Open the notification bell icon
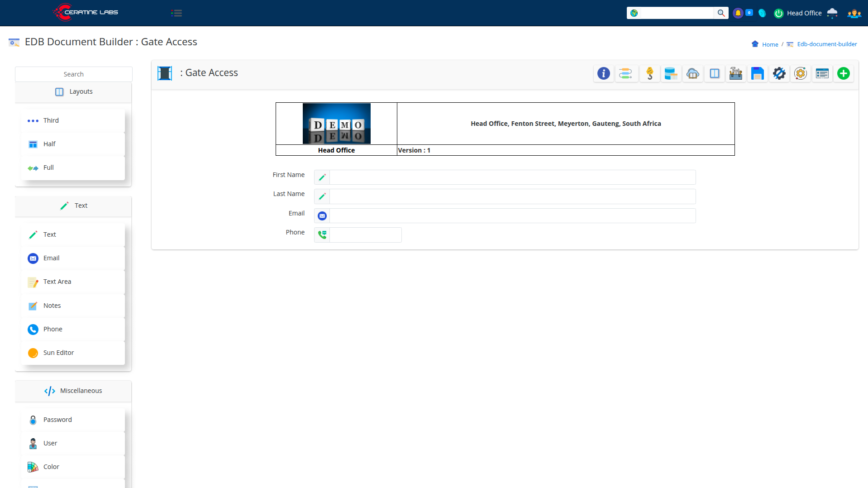The image size is (868, 488). click(738, 13)
